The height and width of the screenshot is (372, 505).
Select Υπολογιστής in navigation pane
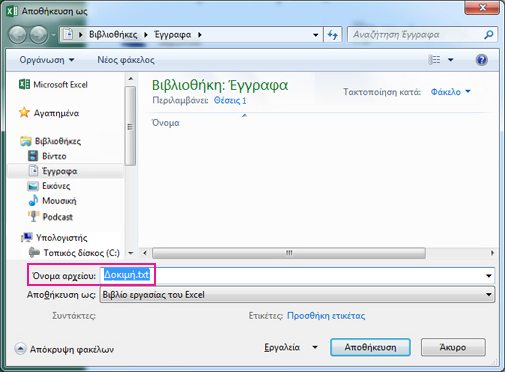(62, 238)
